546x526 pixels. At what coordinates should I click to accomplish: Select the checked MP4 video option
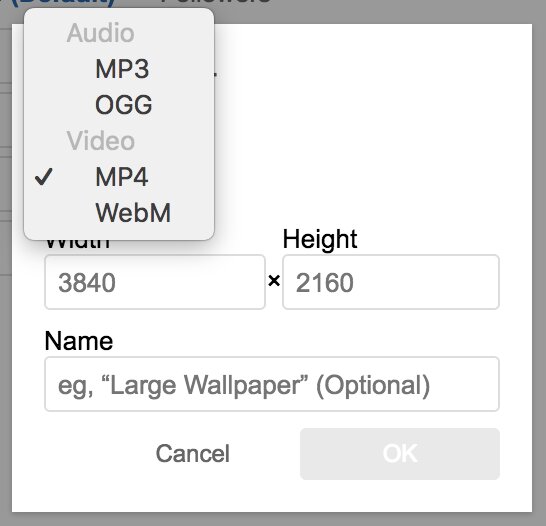[x=119, y=177]
